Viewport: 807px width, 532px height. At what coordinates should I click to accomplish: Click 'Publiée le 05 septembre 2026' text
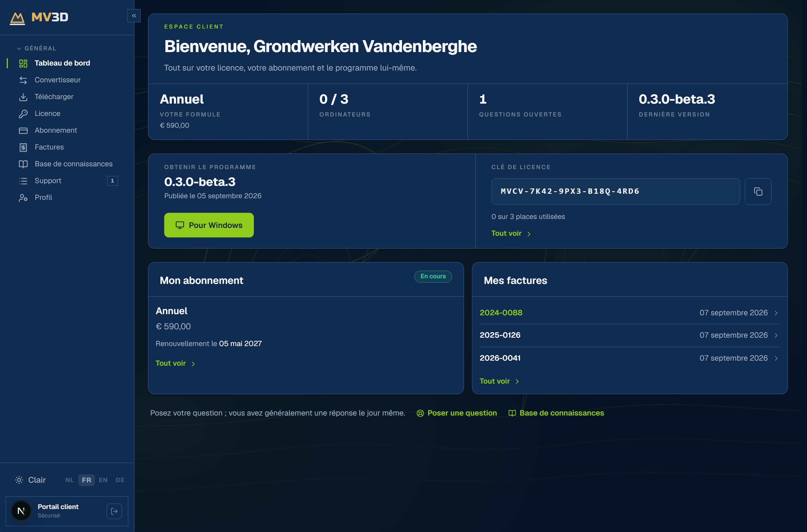click(213, 196)
